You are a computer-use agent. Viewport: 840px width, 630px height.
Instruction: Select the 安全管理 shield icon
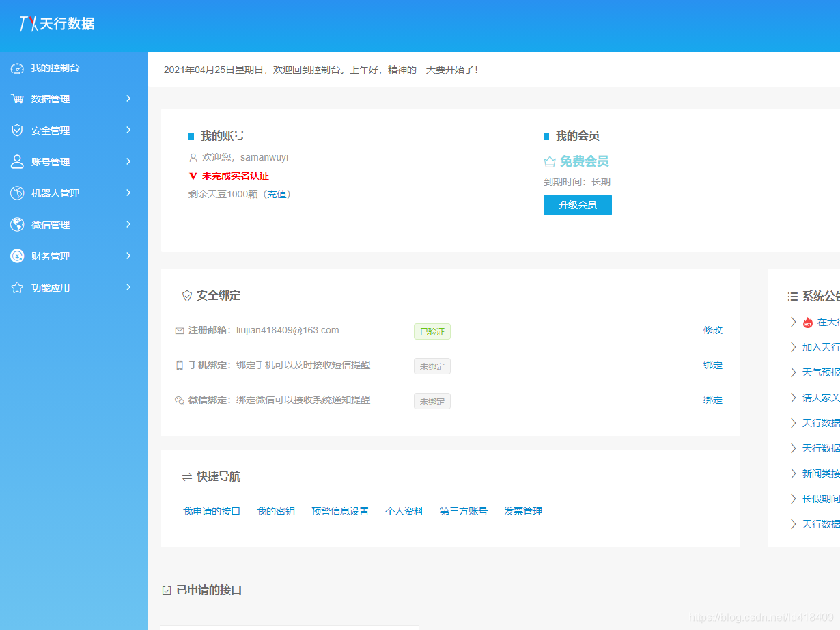(16, 131)
